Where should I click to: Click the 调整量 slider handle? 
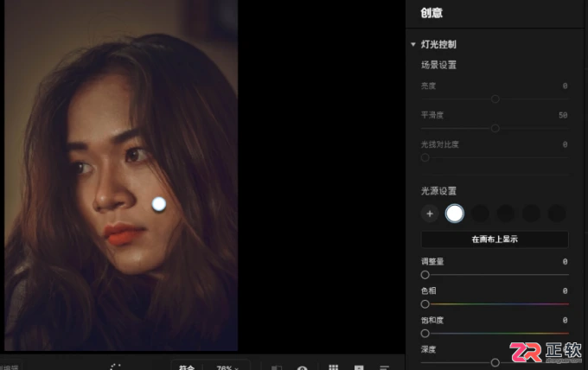point(425,275)
